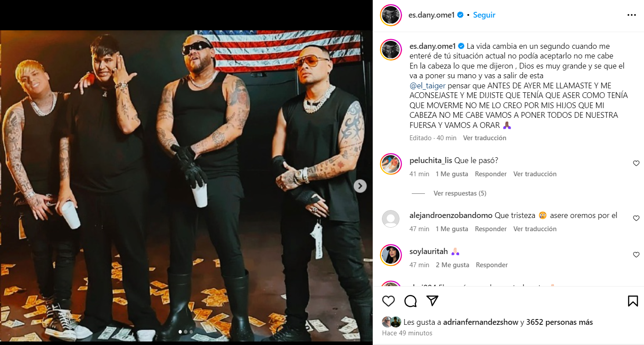Image resolution: width=644 pixels, height=345 pixels.
Task: Advance to the next photo in the carousel
Action: click(x=360, y=186)
